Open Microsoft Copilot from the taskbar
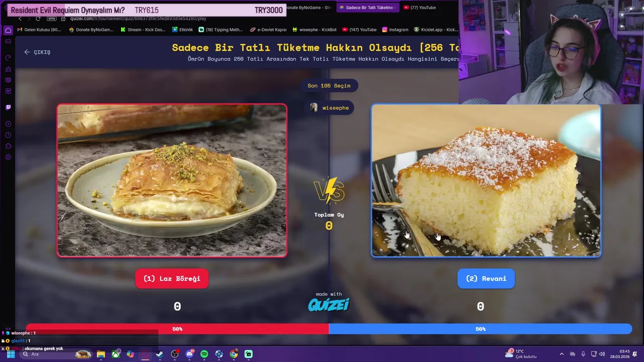The height and width of the screenshot is (362, 644). tap(130, 354)
